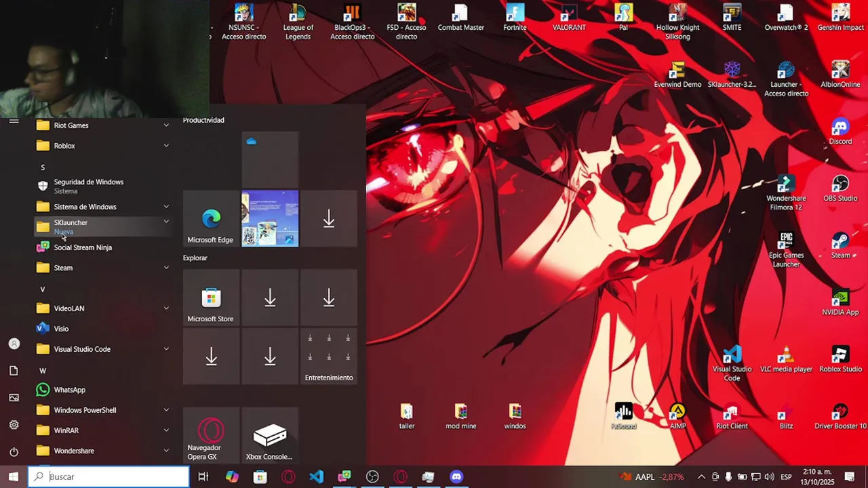Open Hollow Knight Silksong desktop icon
This screenshot has width=868, height=488.
click(x=677, y=22)
